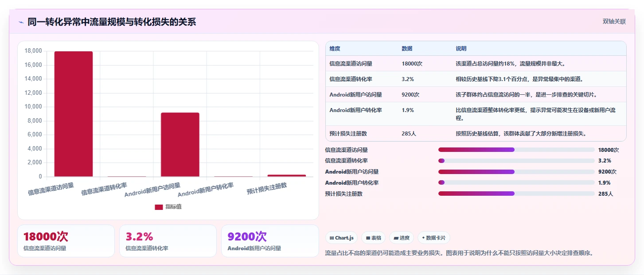
Task: Click the 进度 chip
Action: point(402,238)
